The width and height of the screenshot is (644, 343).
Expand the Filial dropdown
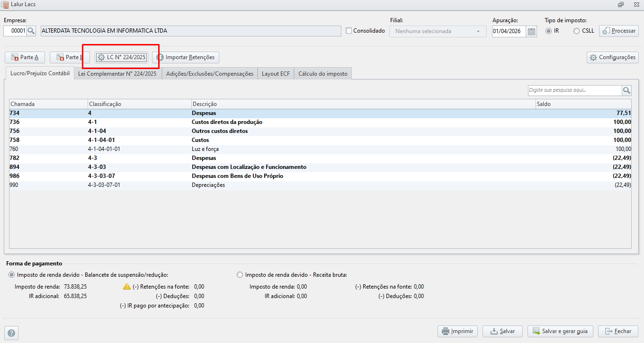click(x=438, y=31)
